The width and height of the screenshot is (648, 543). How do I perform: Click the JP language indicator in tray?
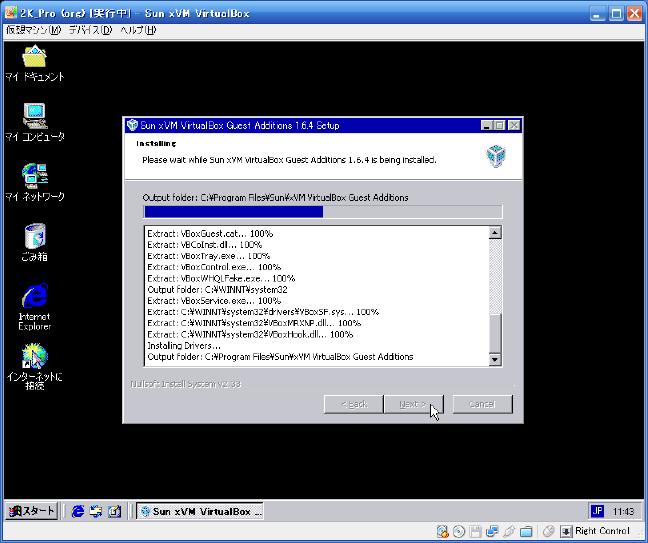point(597,511)
